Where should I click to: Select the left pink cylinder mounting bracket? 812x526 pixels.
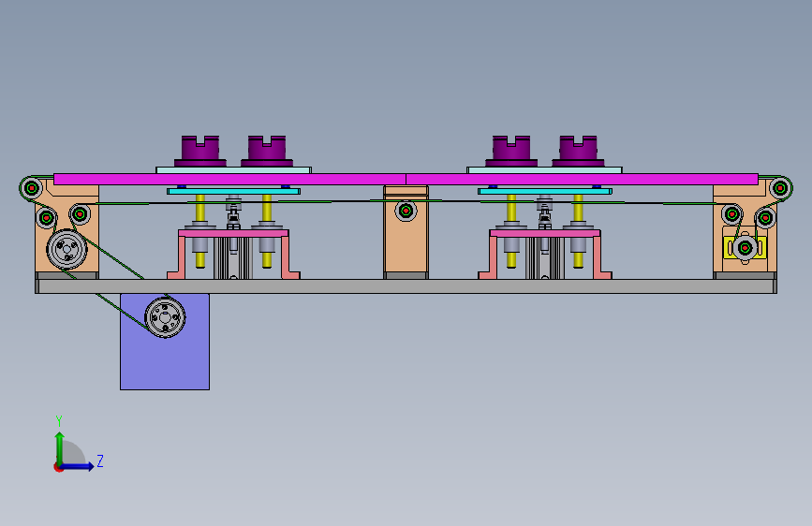tap(233, 233)
